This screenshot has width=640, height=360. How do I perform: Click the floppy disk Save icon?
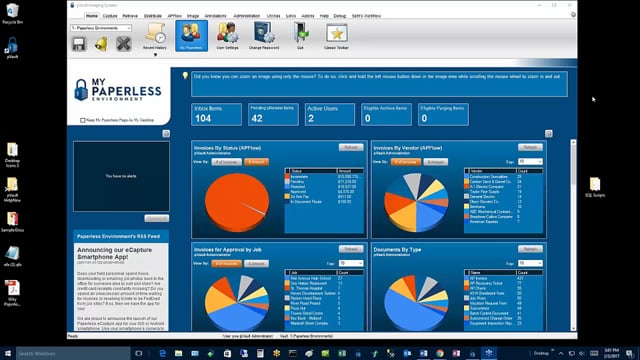pos(79,44)
